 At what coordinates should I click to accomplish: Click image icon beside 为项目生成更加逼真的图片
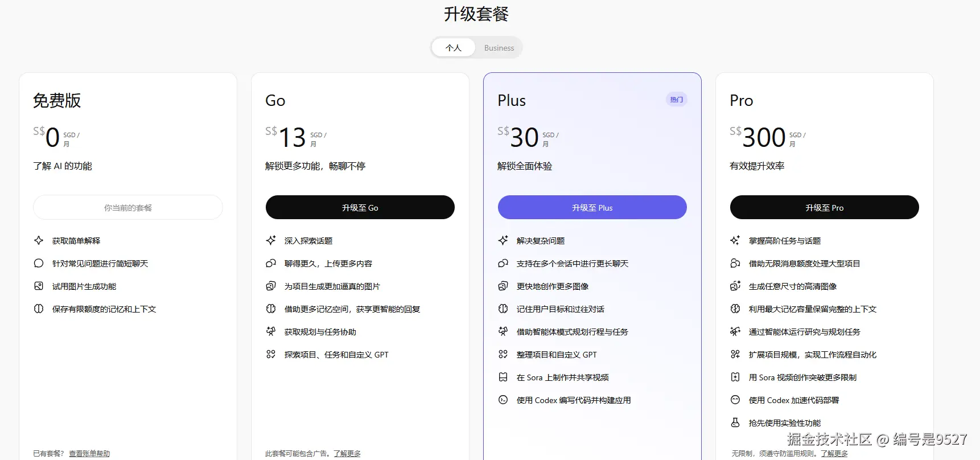271,286
